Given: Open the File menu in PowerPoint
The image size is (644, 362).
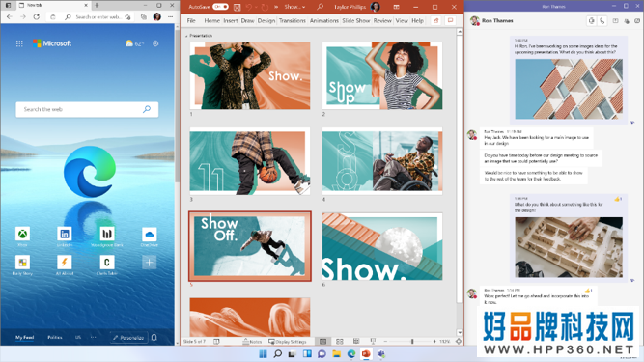Looking at the screenshot, I should (x=191, y=20).
